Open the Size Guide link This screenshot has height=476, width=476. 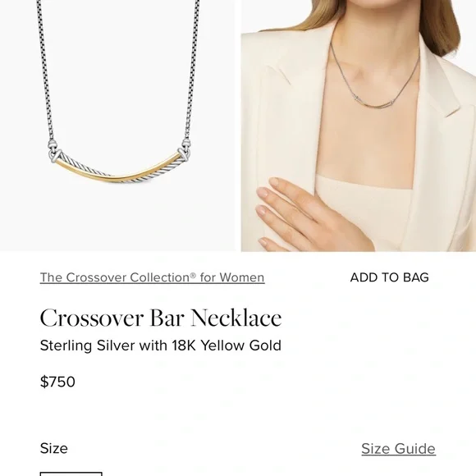(x=398, y=449)
